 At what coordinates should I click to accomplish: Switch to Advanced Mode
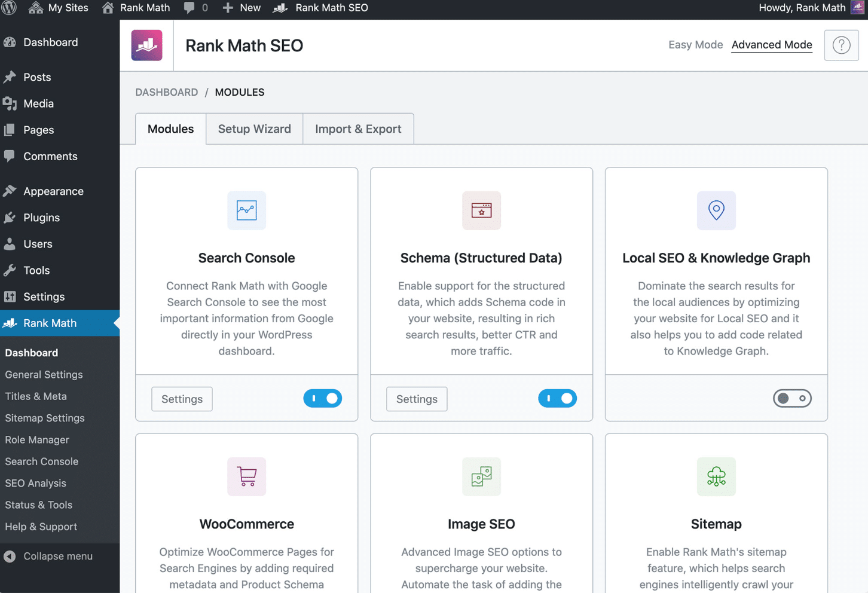772,45
